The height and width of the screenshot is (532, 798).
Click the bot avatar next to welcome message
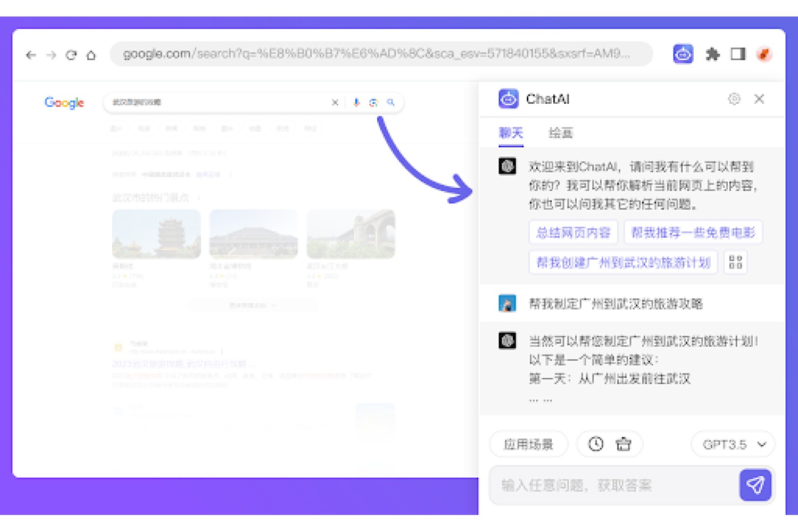tap(507, 167)
